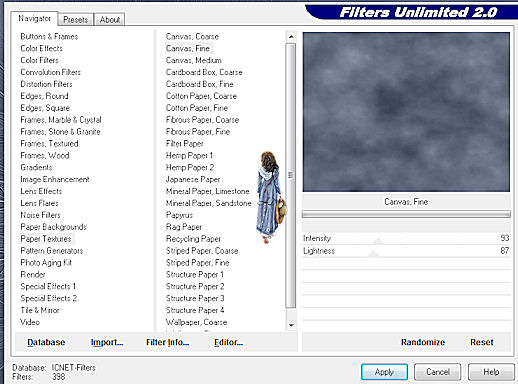Choose Cardboard Box, Fine filter

point(199,84)
